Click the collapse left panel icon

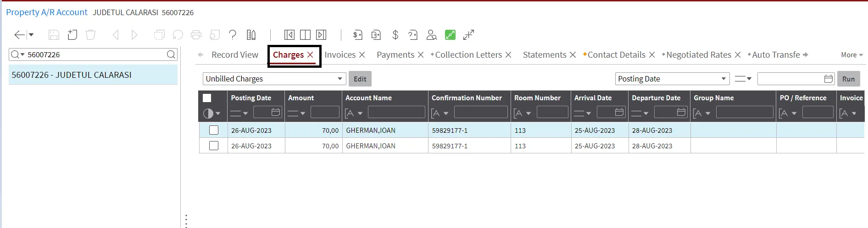point(289,35)
